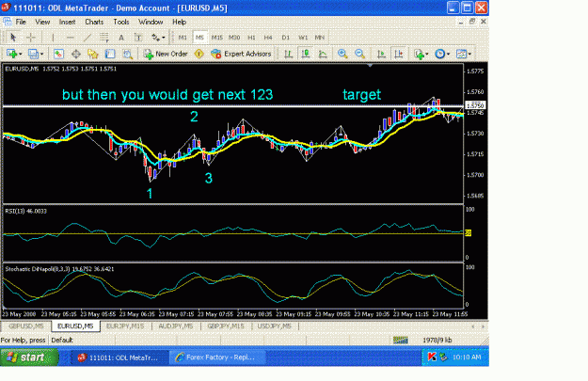Zoom out on the chart
Image resolution: width=588 pixels, height=381 pixels.
click(x=359, y=54)
